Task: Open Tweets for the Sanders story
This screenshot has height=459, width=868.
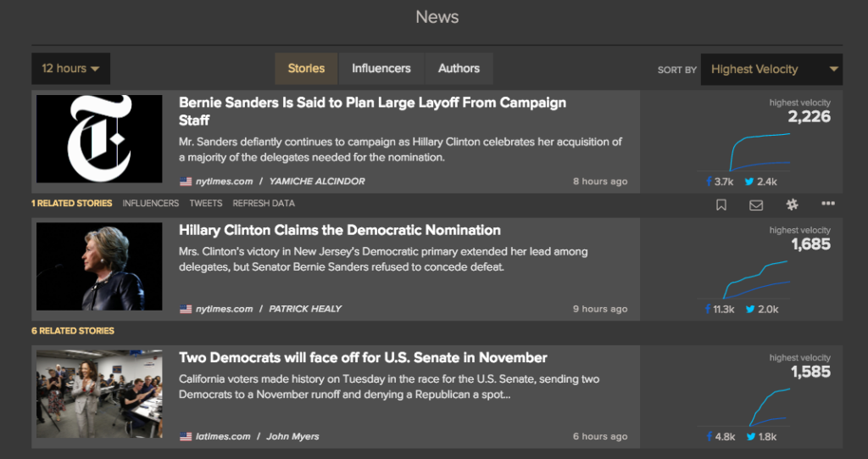Action: [x=206, y=204]
